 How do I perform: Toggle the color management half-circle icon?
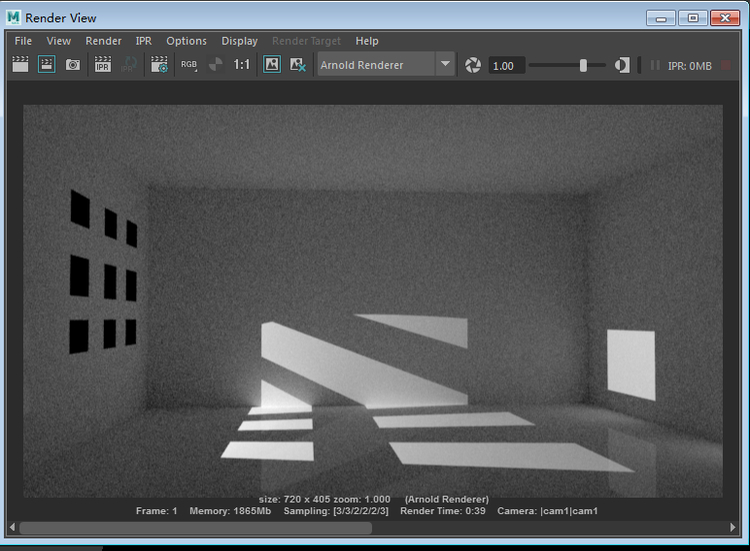622,65
